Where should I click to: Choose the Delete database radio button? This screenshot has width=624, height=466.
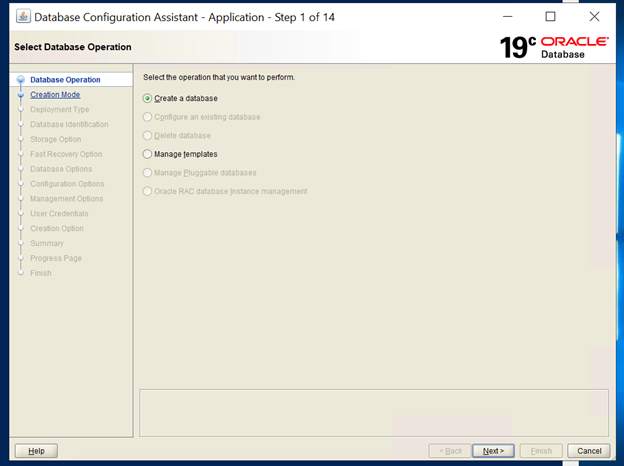click(x=147, y=136)
